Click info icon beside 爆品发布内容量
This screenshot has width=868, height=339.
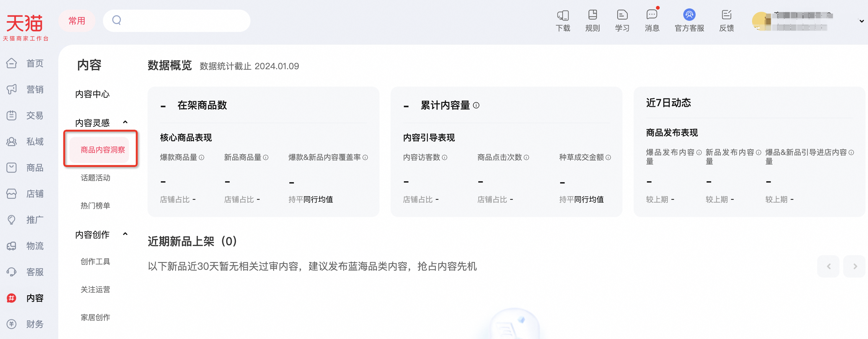click(699, 152)
